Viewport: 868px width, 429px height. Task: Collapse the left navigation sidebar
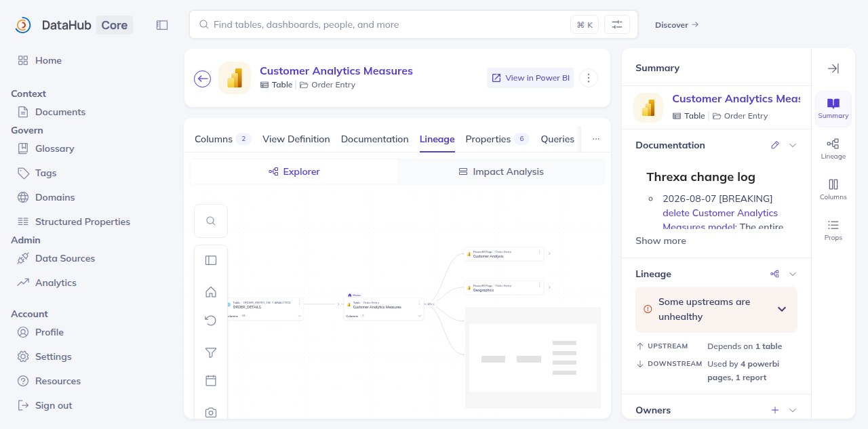162,25
